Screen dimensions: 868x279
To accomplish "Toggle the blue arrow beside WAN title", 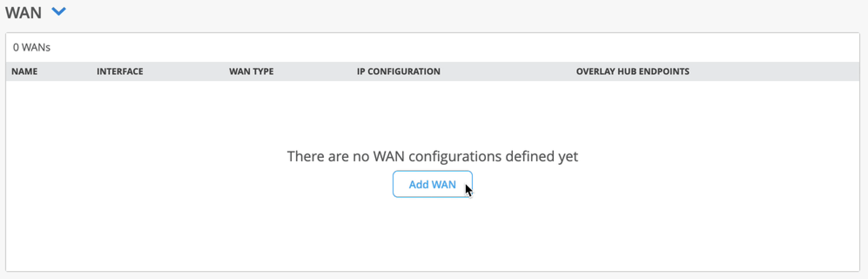I will (x=58, y=12).
